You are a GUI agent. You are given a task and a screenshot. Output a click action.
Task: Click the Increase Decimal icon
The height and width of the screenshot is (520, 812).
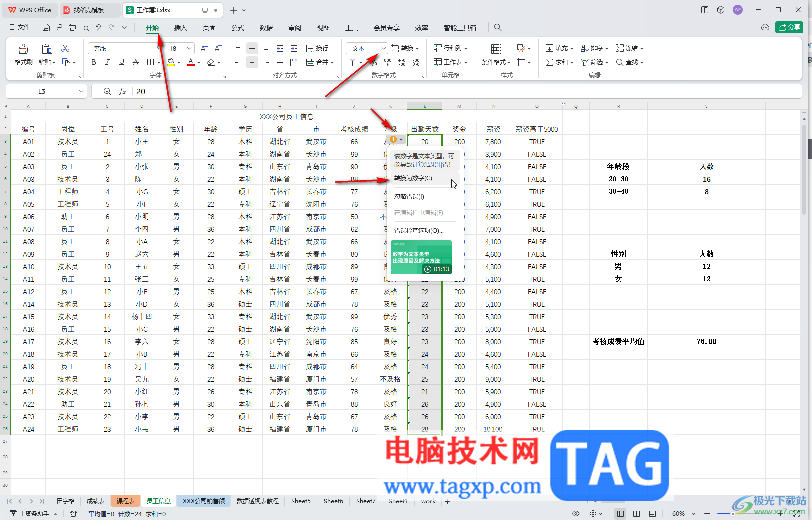[402, 62]
